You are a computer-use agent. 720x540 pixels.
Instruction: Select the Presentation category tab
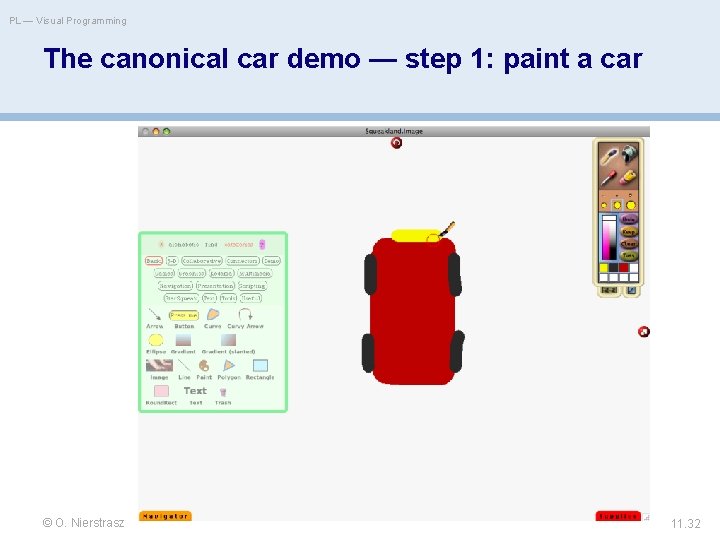(x=215, y=286)
